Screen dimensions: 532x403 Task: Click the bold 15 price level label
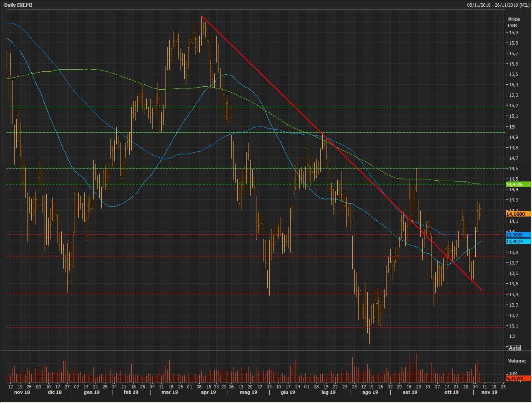pyautogui.click(x=512, y=127)
